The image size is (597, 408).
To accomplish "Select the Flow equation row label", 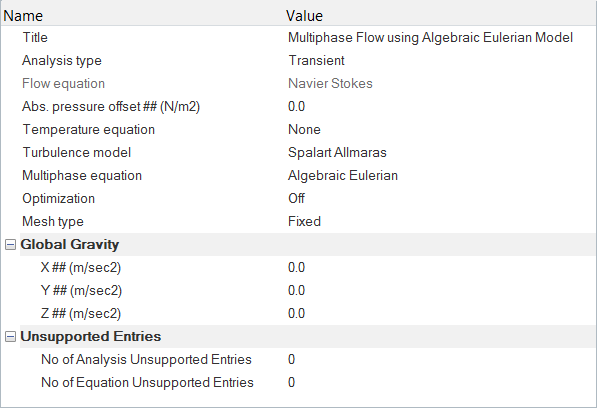I will click(x=63, y=84).
